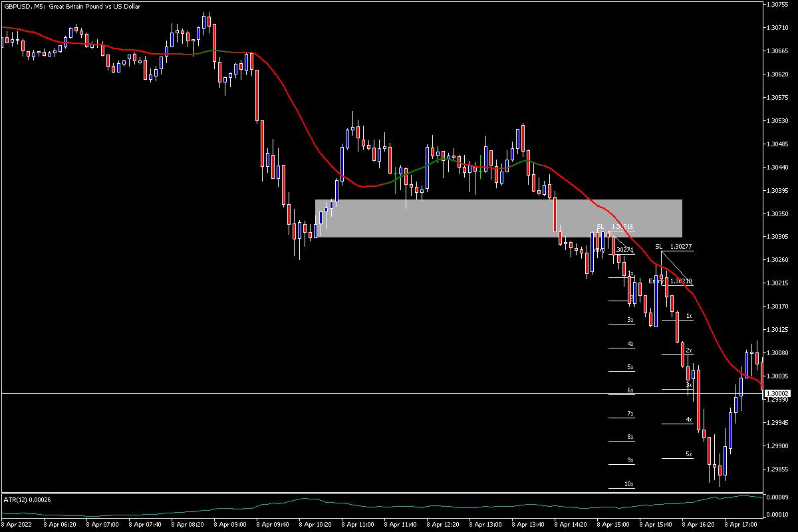Click price axis value 1.30260
The width and height of the screenshot is (798, 532).
(777, 260)
